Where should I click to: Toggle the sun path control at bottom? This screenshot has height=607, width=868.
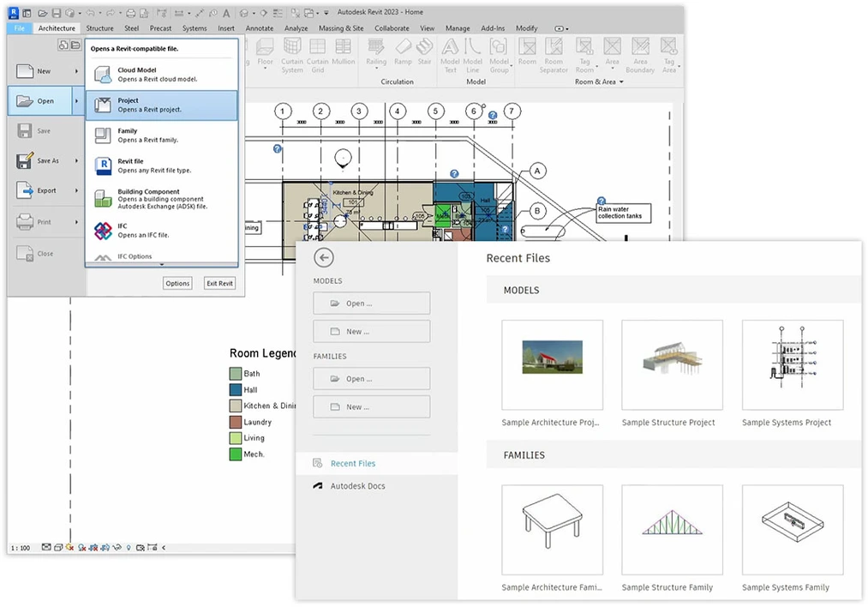pyautogui.click(x=68, y=547)
